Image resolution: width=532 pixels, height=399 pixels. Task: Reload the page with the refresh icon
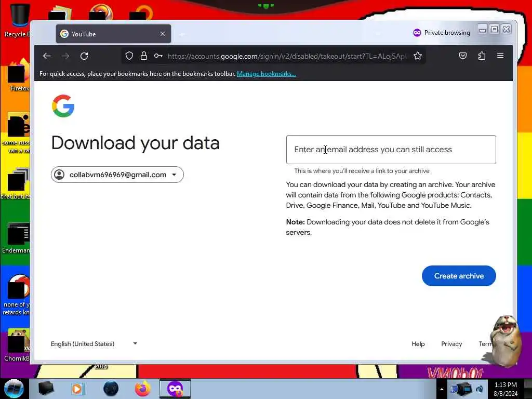point(85,56)
